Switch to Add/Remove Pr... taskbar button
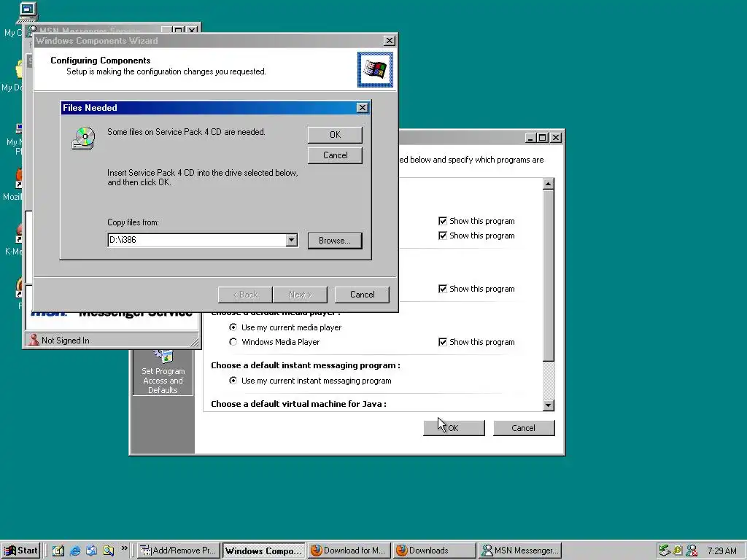Screen dimensions: 747x560 [x=179, y=551]
